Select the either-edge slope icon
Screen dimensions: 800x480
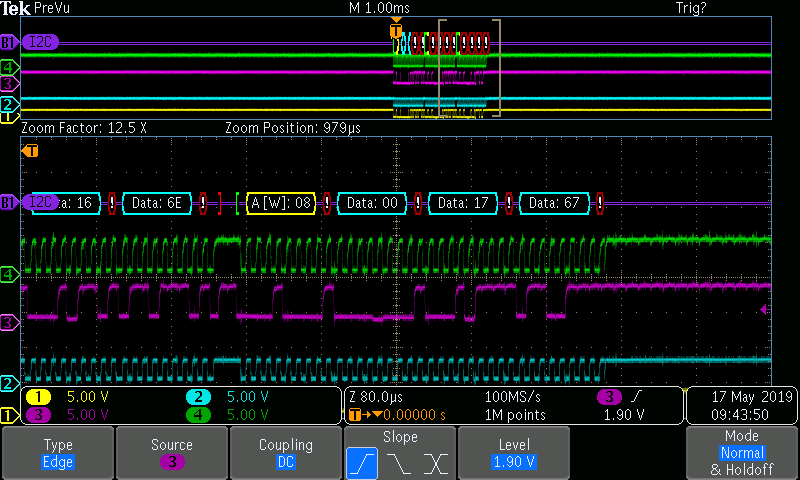(x=435, y=463)
